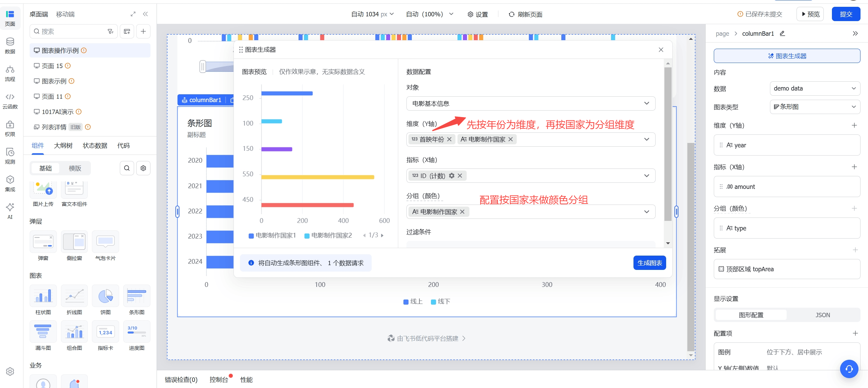The width and height of the screenshot is (868, 388).
Task: Click the filter icon in search box
Action: (x=110, y=31)
